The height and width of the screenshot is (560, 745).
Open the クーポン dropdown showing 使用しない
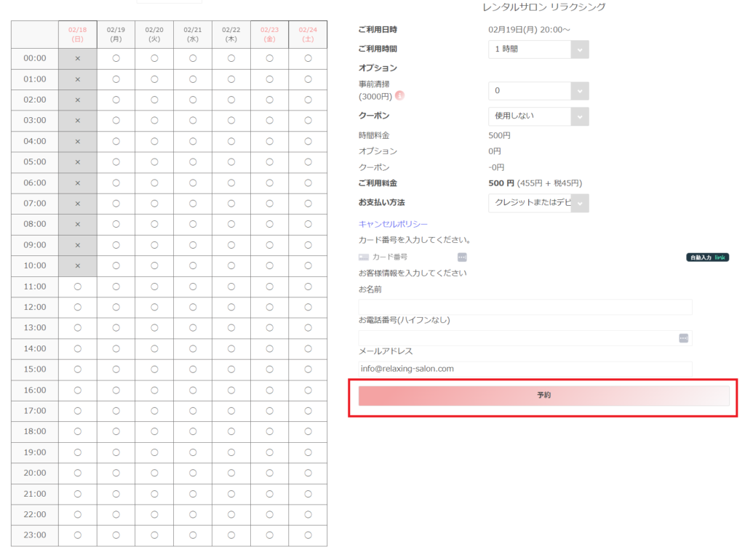click(538, 116)
